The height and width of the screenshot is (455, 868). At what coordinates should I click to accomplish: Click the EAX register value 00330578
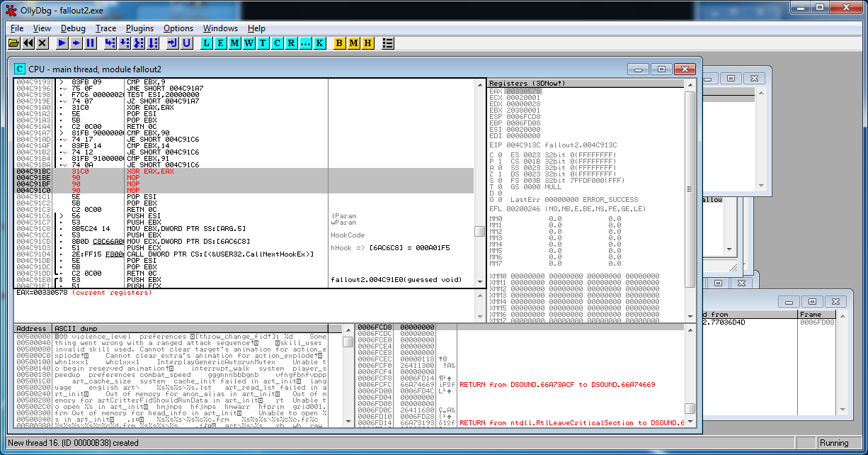point(522,91)
